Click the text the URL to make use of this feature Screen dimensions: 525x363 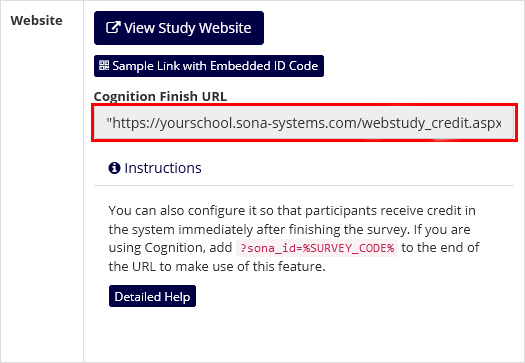(217, 267)
